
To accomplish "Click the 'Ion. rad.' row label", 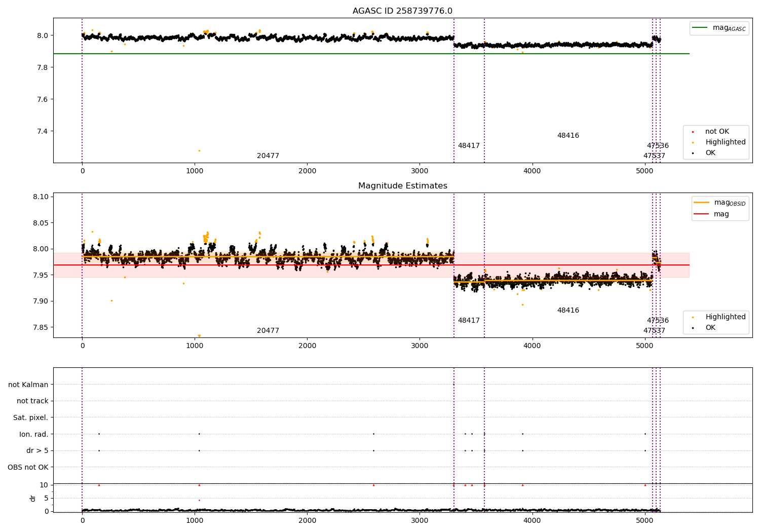I will (34, 434).
